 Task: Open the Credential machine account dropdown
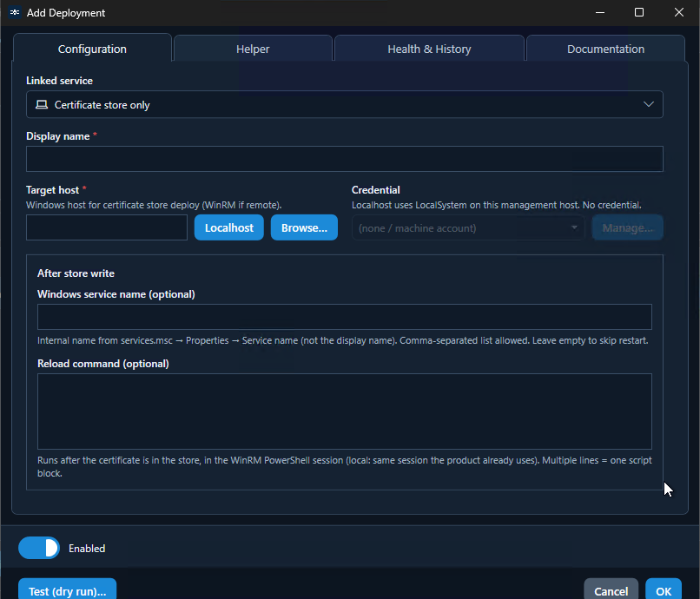click(468, 228)
